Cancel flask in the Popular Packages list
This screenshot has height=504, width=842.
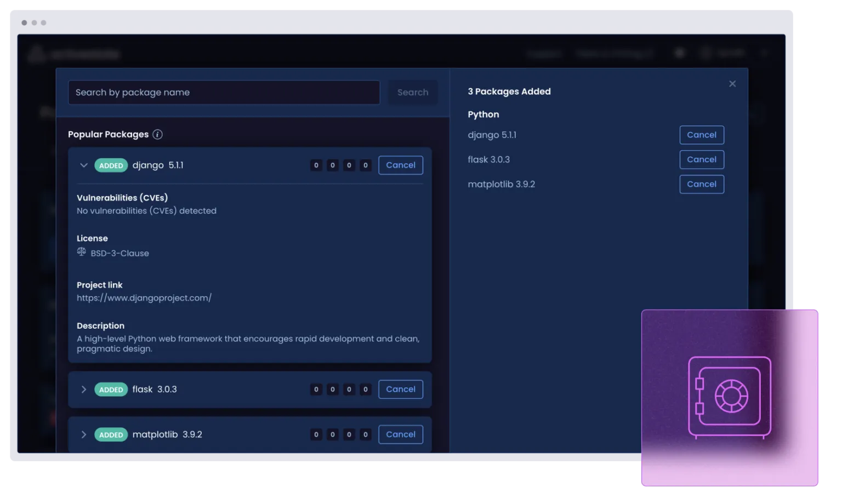pyautogui.click(x=400, y=390)
